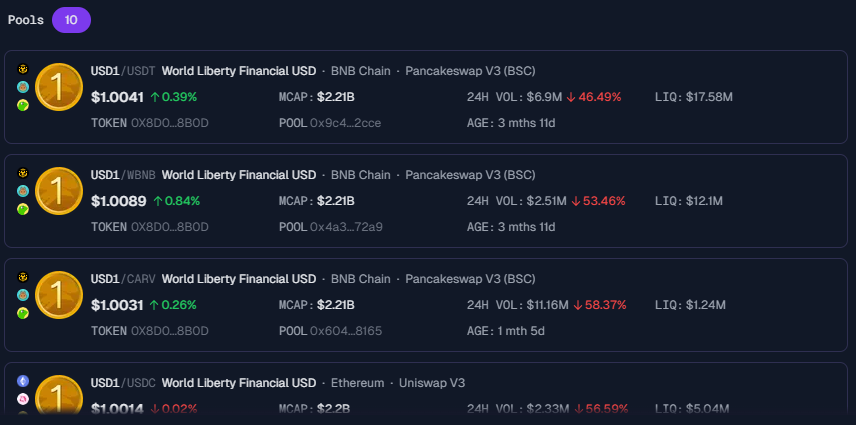Click the purple pools count badge 10
Viewport: 856px width, 425px height.
tap(71, 19)
